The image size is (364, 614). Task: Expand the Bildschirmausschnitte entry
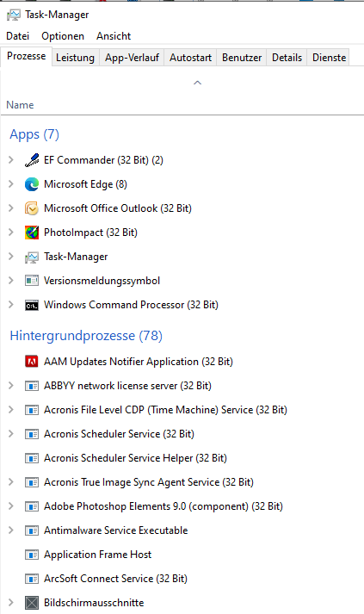click(x=11, y=603)
